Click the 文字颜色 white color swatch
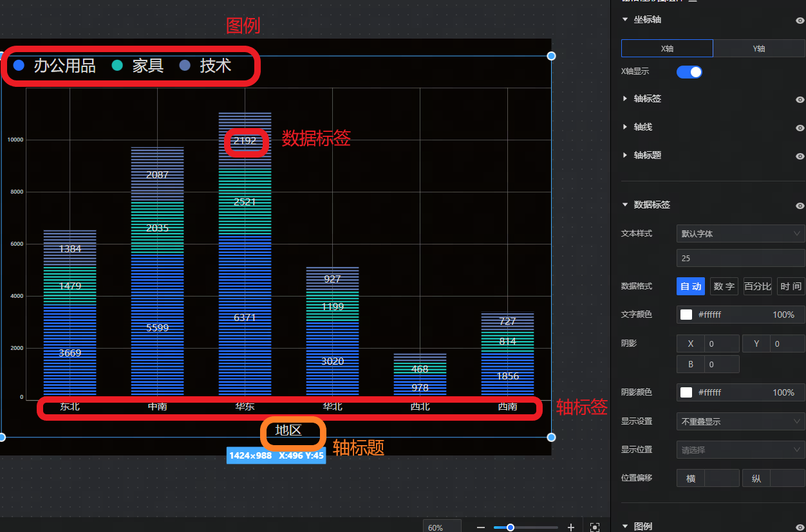Screen dimensions: 806x532 686,315
